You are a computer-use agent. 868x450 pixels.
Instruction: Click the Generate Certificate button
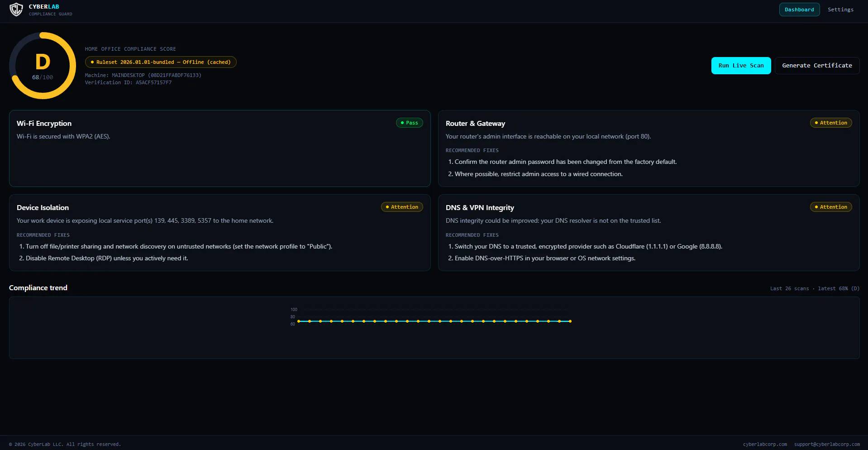coord(817,66)
